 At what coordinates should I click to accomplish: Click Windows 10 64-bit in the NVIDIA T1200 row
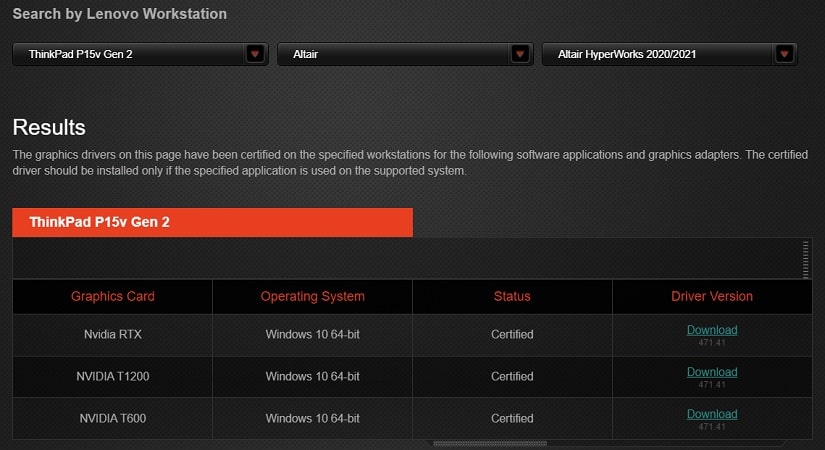coord(313,377)
